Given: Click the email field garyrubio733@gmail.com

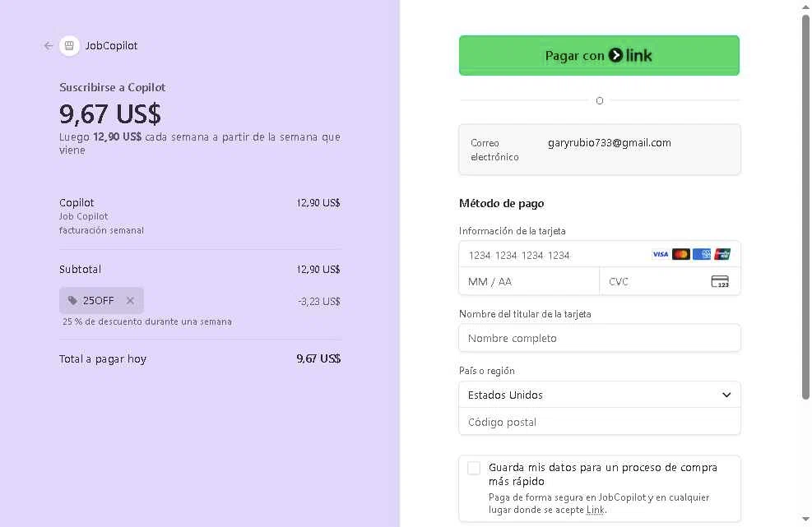Looking at the screenshot, I should pyautogui.click(x=600, y=150).
